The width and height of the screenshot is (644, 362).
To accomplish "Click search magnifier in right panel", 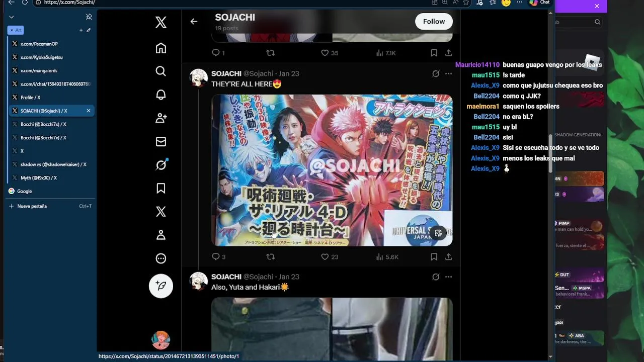I will (597, 22).
